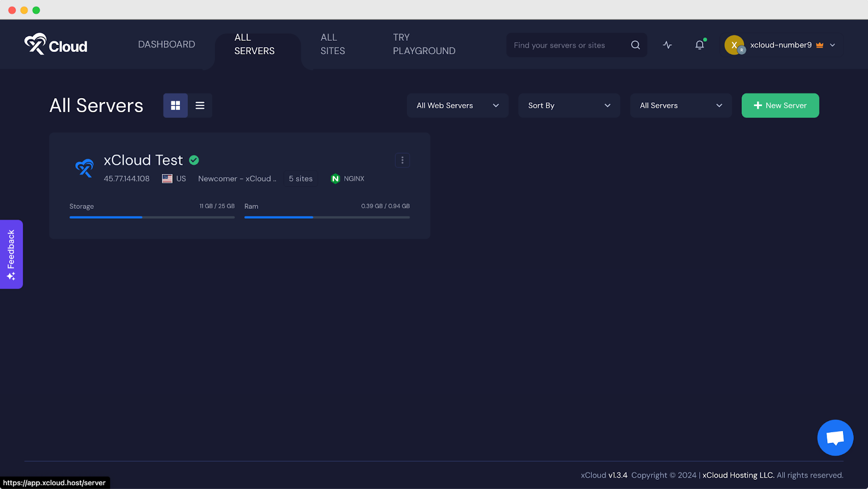Screen dimensions: 868x489
Task: Open the live chat bubble
Action: 835,437
